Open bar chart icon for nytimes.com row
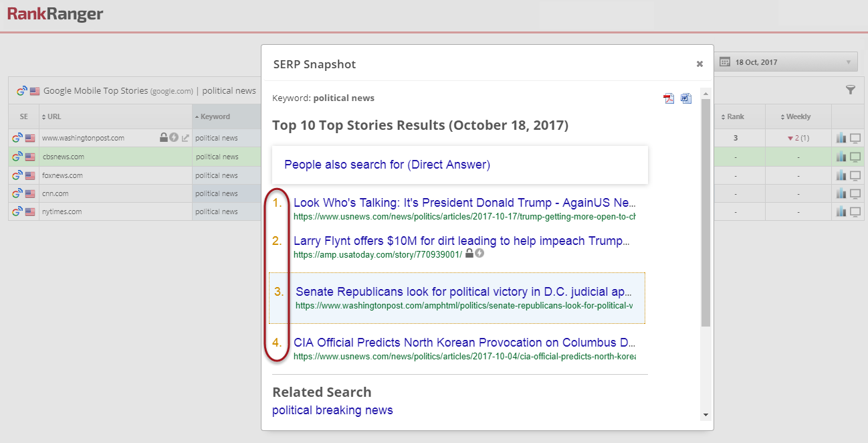 coord(841,211)
